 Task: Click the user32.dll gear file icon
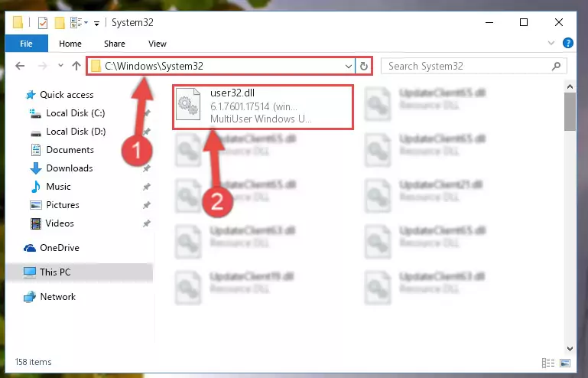coord(188,104)
